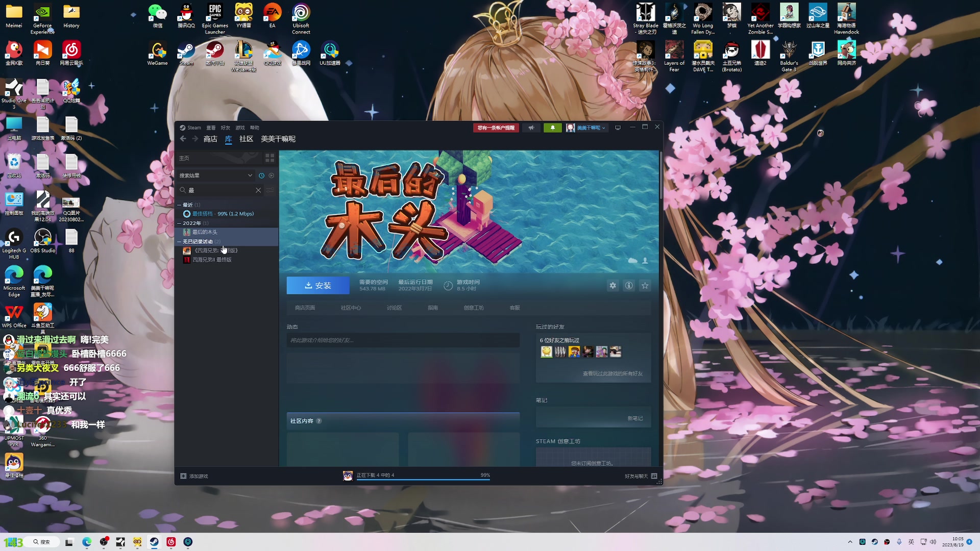
Task: Open game settings gear icon
Action: [x=613, y=286]
